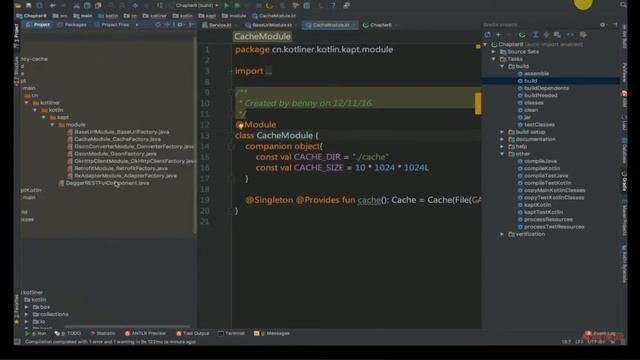Collapse the other task group

coord(502,154)
